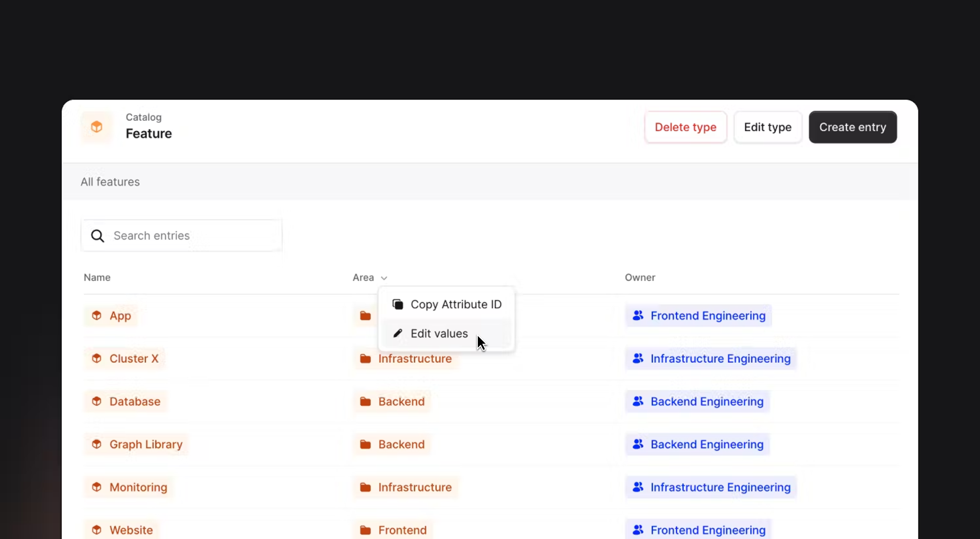Expand the Area column chevron
Image resolution: width=980 pixels, height=539 pixels.
coord(384,278)
